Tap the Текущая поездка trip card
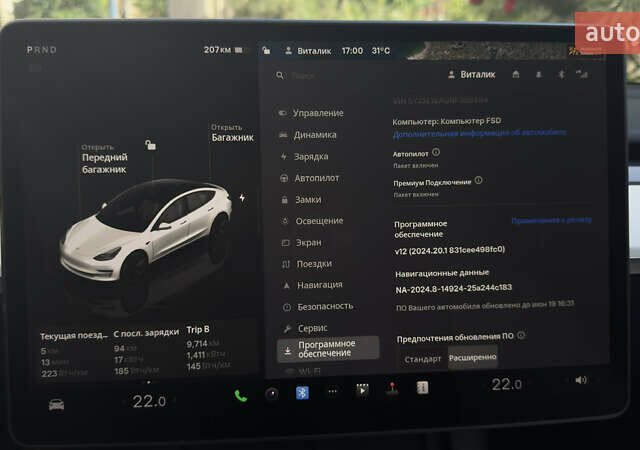Viewport: 640px width, 450px height. pos(73,354)
